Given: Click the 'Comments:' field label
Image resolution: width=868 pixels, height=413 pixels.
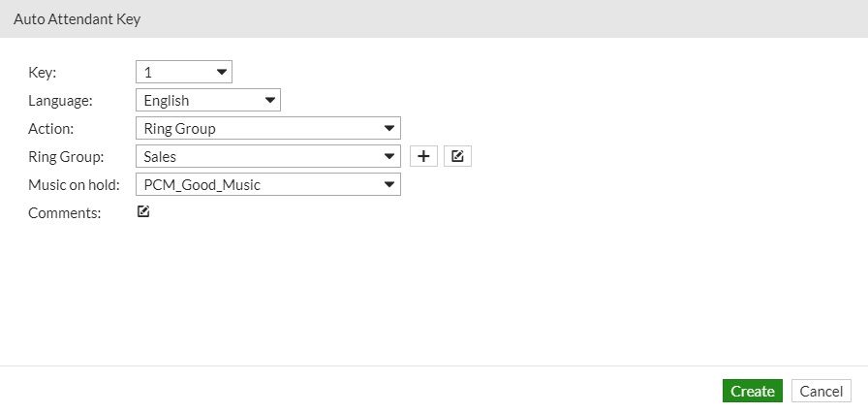Looking at the screenshot, I should tap(64, 213).
